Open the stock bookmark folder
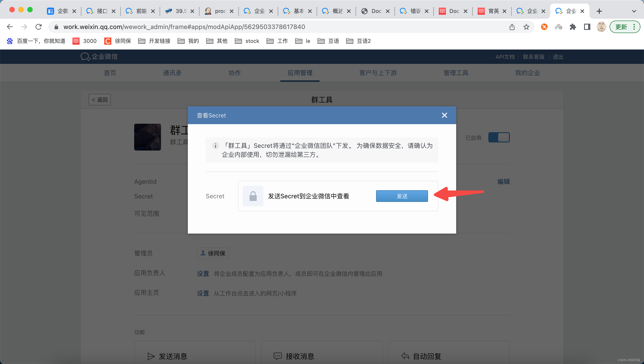Viewport: 644px width, 364px height. 247,41
